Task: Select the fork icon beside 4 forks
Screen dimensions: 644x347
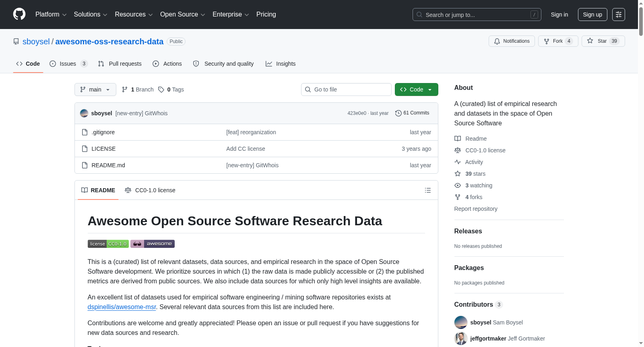Action: point(458,197)
